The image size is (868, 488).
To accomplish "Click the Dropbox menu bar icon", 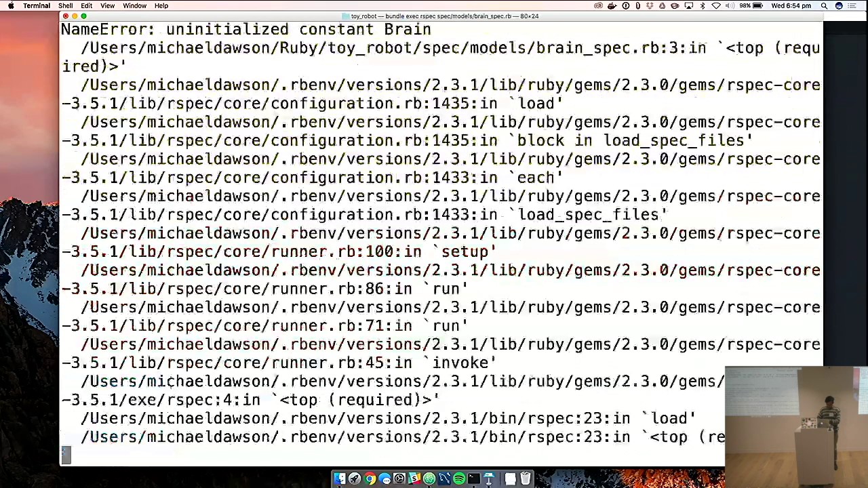I will [x=650, y=5].
